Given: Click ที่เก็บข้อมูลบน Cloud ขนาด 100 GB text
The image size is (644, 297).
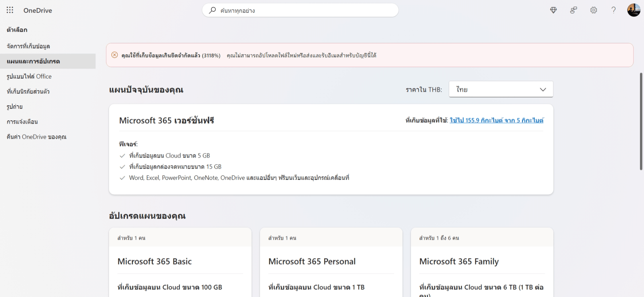Looking at the screenshot, I should pos(170,287).
